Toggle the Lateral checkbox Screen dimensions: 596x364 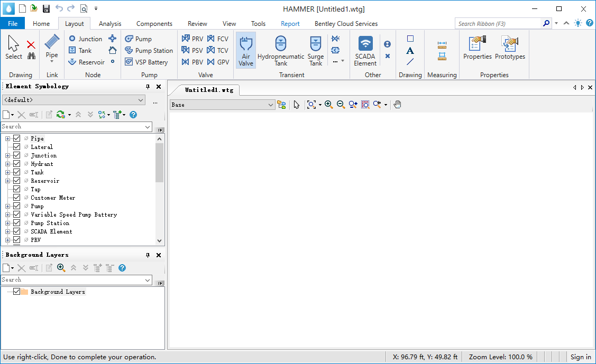point(17,147)
